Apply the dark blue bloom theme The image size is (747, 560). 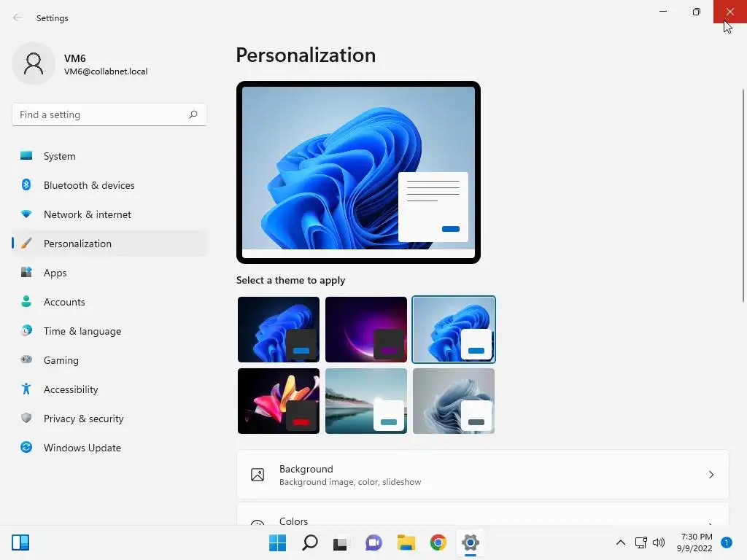tap(279, 330)
